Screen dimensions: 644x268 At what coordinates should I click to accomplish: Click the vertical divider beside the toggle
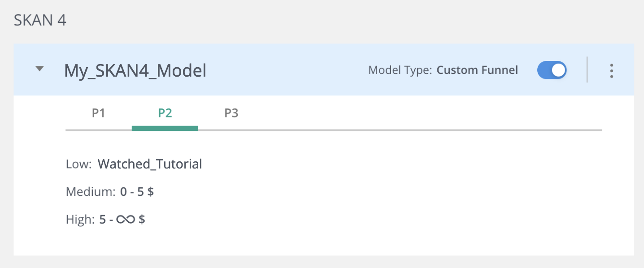coord(587,70)
